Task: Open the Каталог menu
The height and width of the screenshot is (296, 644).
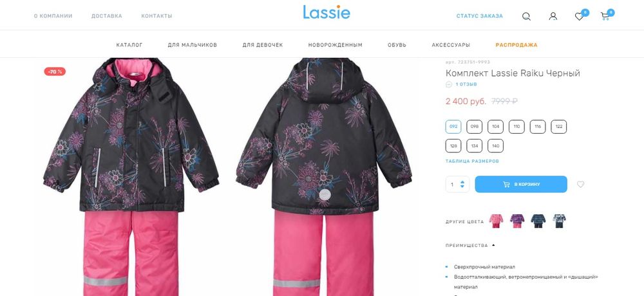Action: (129, 45)
